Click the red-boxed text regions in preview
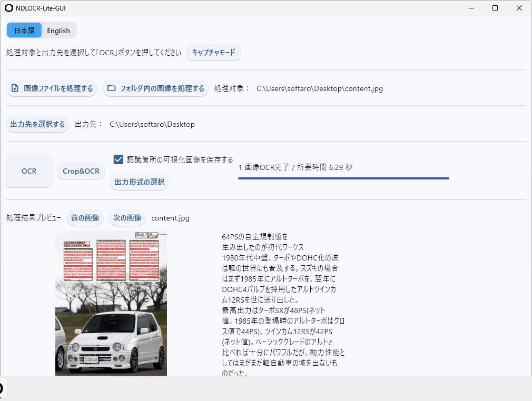Screen dimensions: 532x401 click(x=111, y=260)
